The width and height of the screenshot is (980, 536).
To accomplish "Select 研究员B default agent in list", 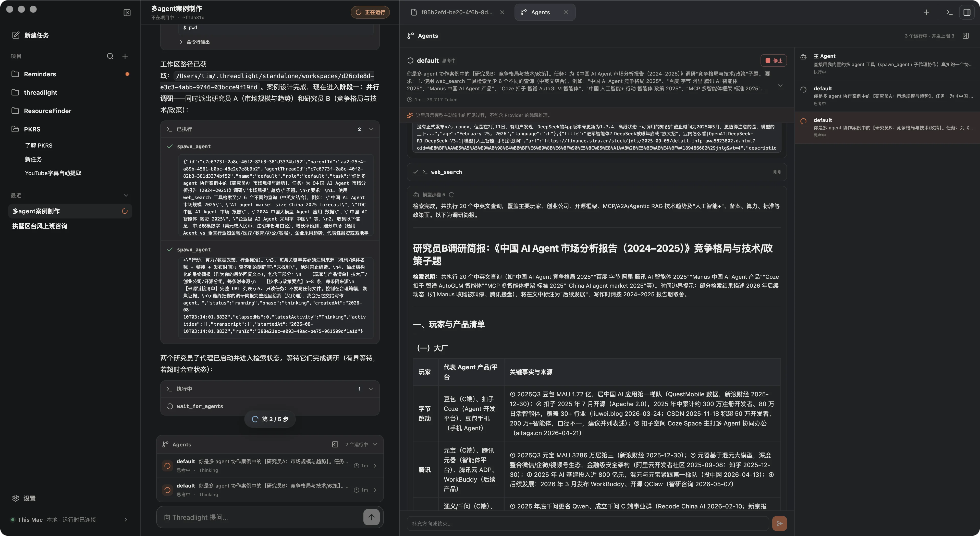I will coord(887,127).
